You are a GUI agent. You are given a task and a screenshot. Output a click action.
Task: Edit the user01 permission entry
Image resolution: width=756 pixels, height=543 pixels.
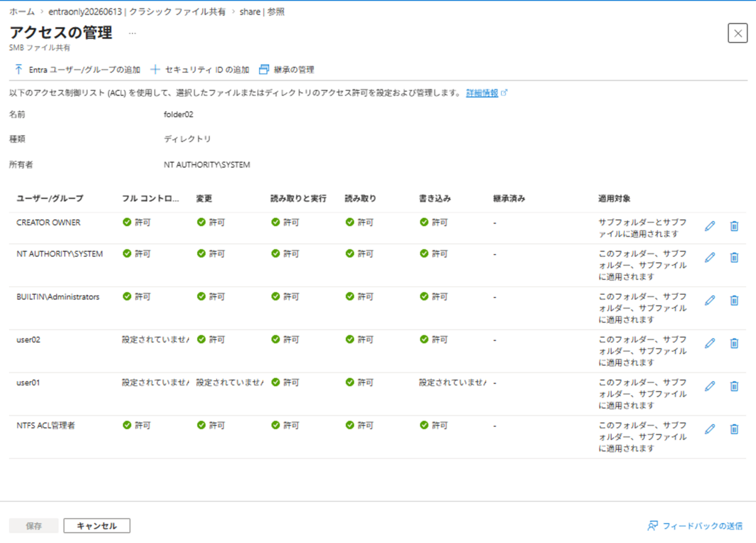[x=710, y=386]
